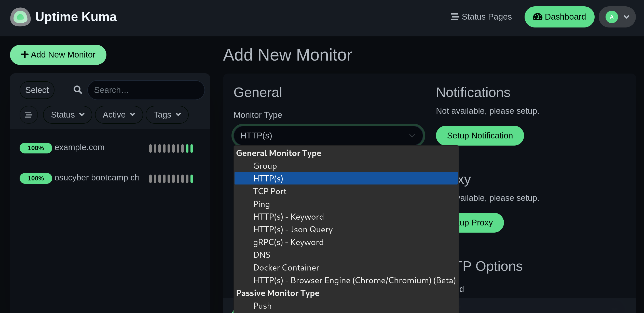Open the Active filter dropdown
Screen dimensions: 644x313
coord(119,115)
